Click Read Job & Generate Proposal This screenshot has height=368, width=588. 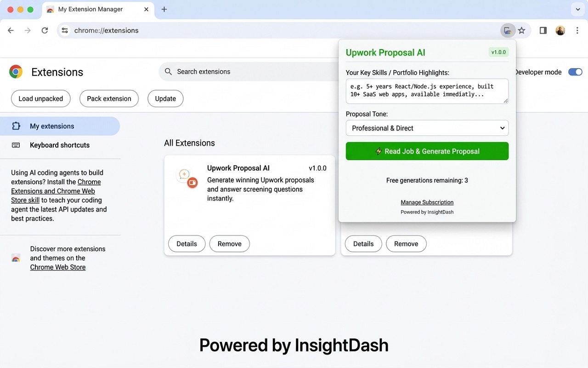[x=427, y=151]
